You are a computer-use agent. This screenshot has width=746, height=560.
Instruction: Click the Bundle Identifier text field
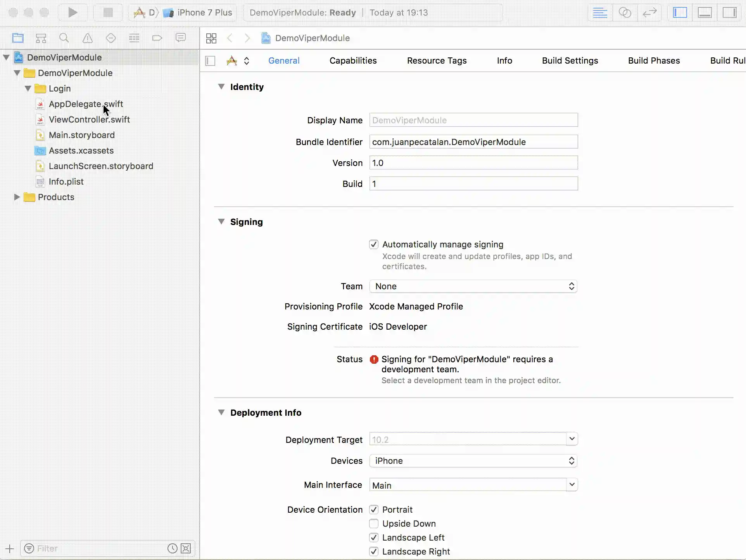(473, 142)
